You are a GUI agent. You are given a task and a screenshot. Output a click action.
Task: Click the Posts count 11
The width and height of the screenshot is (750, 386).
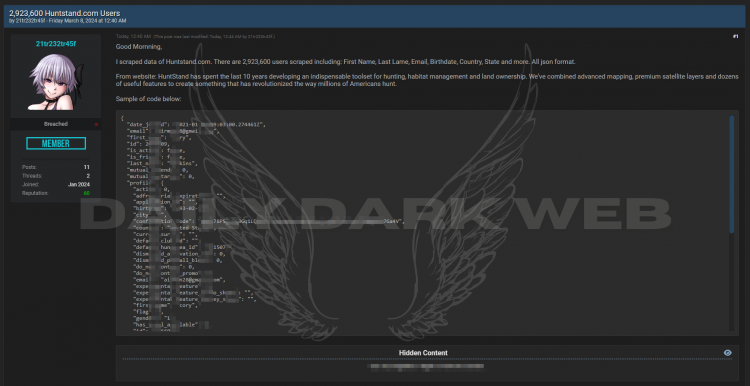coord(87,167)
